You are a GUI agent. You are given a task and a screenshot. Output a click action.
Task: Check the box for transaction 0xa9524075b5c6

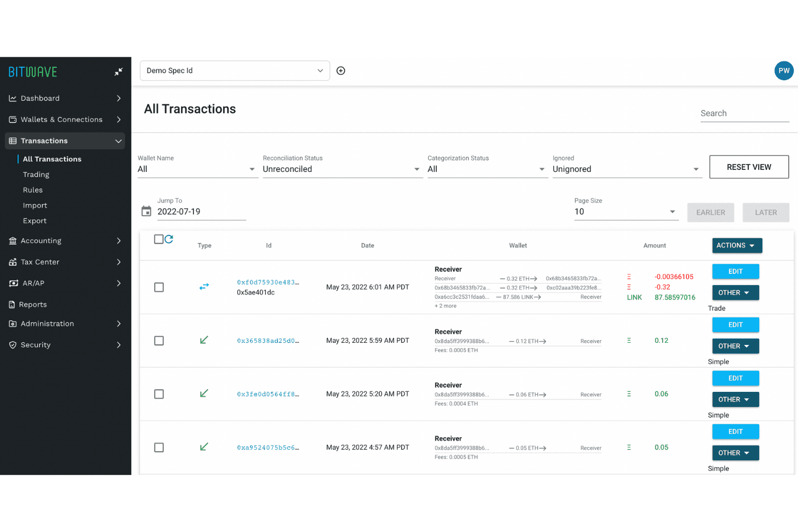point(159,447)
